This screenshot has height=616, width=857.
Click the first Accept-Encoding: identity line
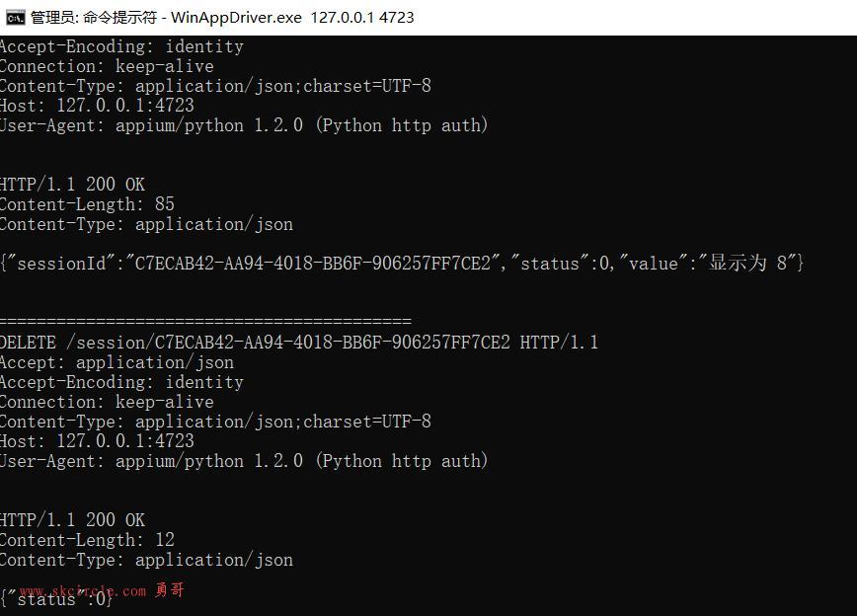pos(121,46)
